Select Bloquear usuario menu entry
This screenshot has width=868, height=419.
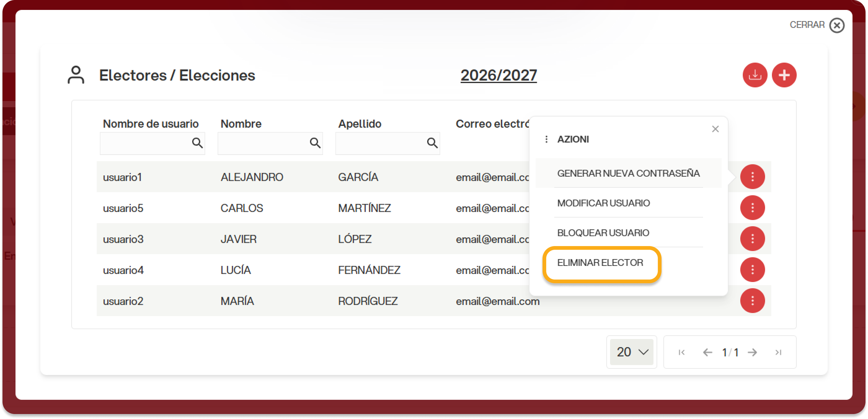603,232
